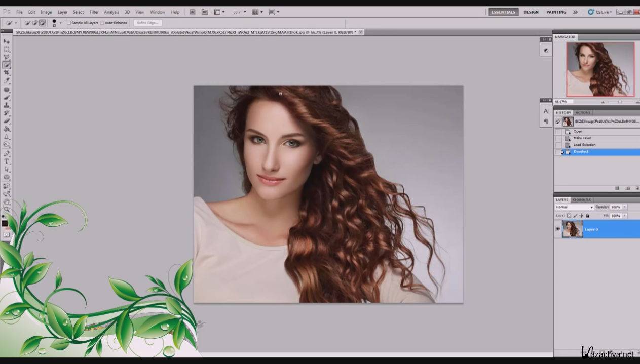Open the brush picker dropdown arrow

click(x=61, y=23)
